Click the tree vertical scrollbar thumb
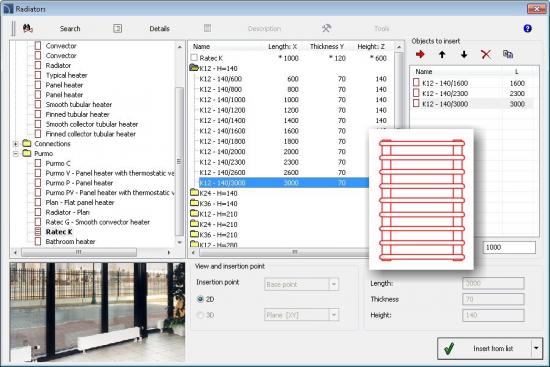550x367 pixels. [179, 161]
